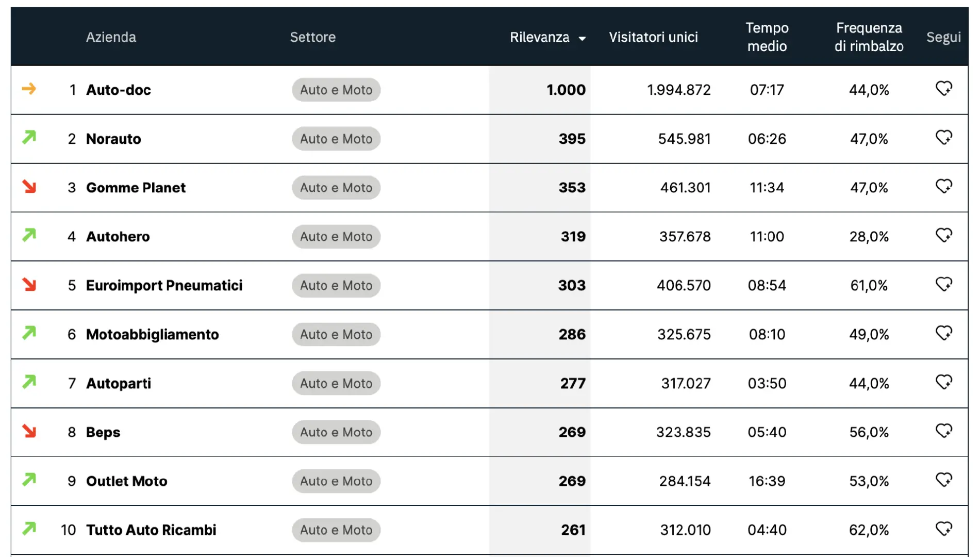Click the green up arrow beside Outlet Moto
Screen dimensions: 980x557
click(29, 480)
